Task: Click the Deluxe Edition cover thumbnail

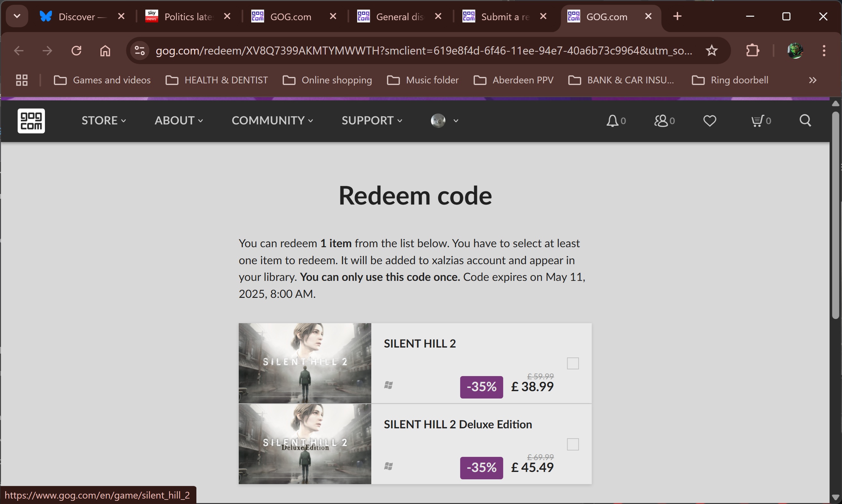Action: pos(305,444)
